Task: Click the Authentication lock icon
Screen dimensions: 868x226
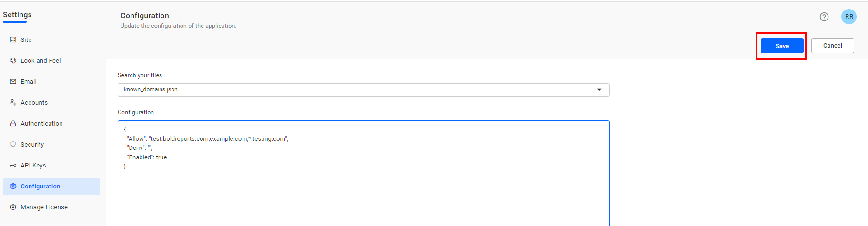Action: pos(13,124)
